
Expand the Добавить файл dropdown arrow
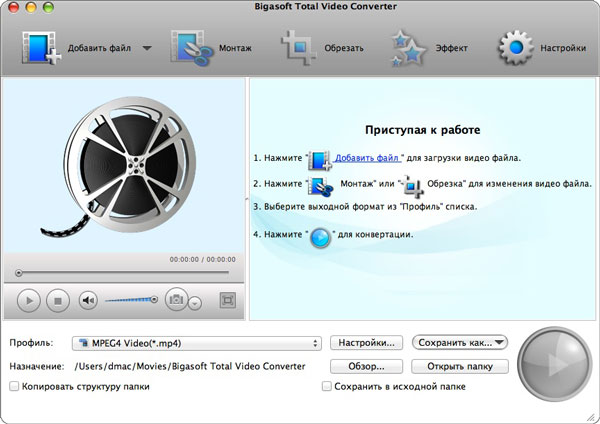pyautogui.click(x=147, y=48)
